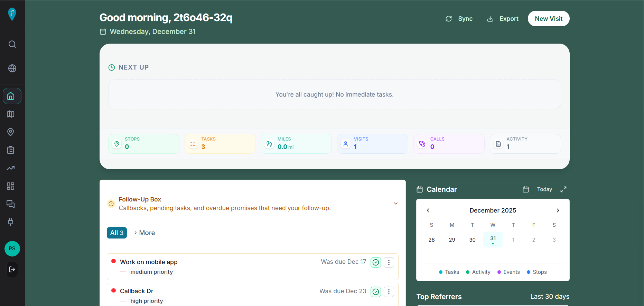Open the map view sidebar icon
This screenshot has height=306, width=644.
coord(11,114)
